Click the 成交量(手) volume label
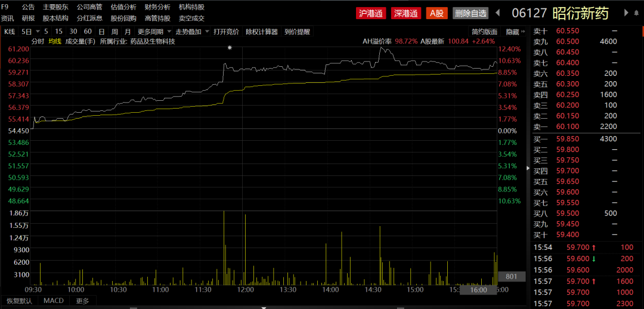 click(x=80, y=42)
